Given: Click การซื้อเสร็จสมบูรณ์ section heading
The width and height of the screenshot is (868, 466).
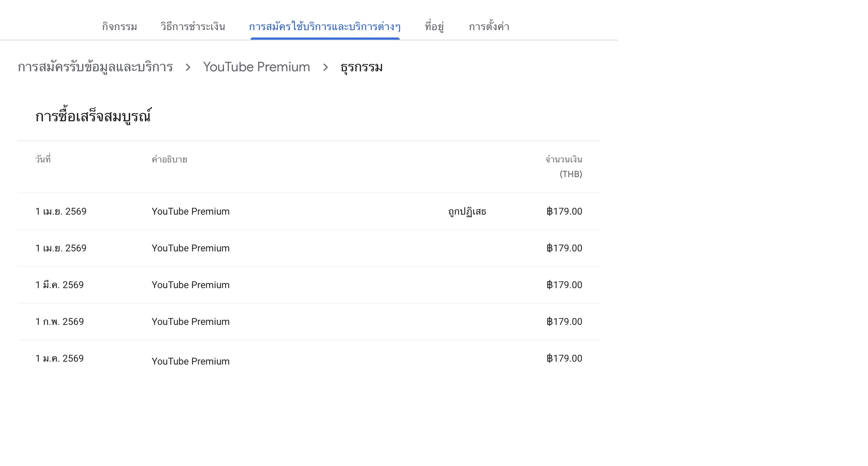Looking at the screenshot, I should point(93,116).
